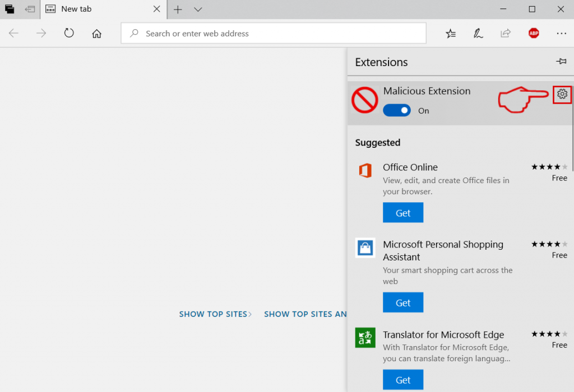Get the Office Online extension
574x392 pixels.
click(403, 213)
